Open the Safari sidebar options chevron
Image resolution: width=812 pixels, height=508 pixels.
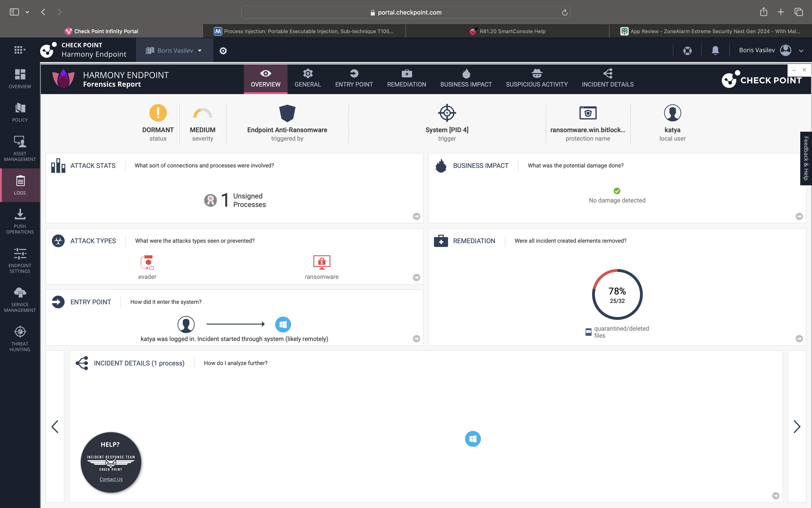tap(27, 12)
